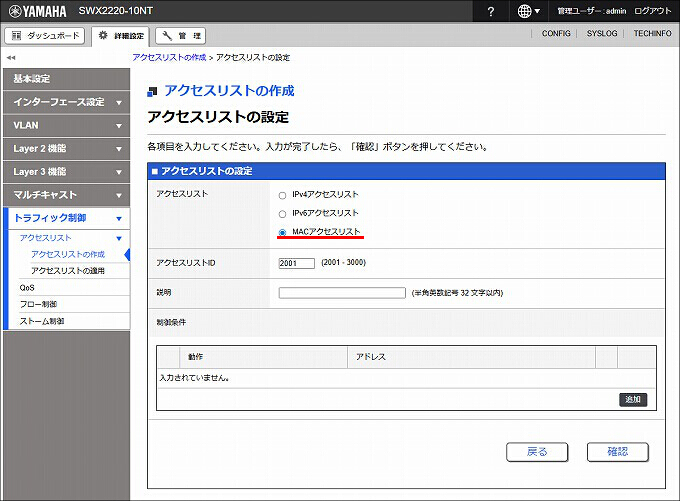Expand the Layer 3 機能 menu

[x=66, y=172]
